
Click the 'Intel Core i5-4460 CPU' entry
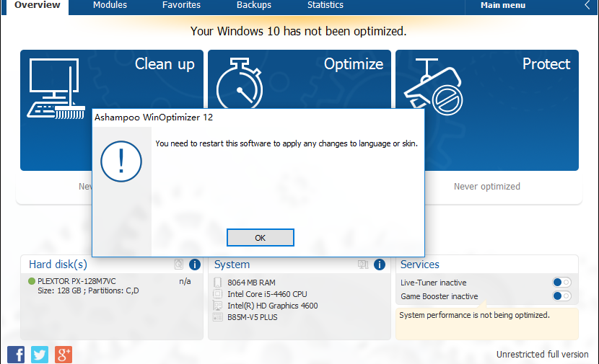[x=267, y=294]
